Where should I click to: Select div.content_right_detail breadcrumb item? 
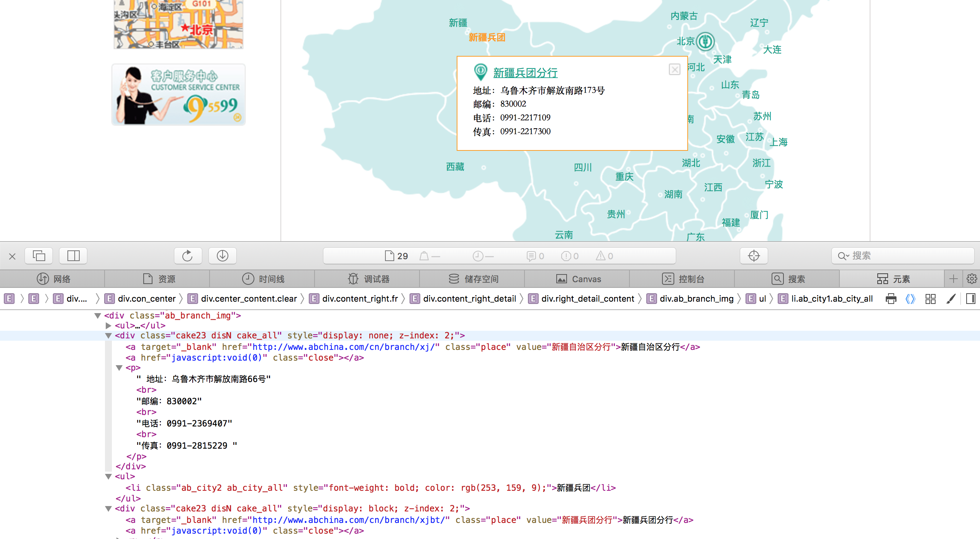click(x=463, y=299)
